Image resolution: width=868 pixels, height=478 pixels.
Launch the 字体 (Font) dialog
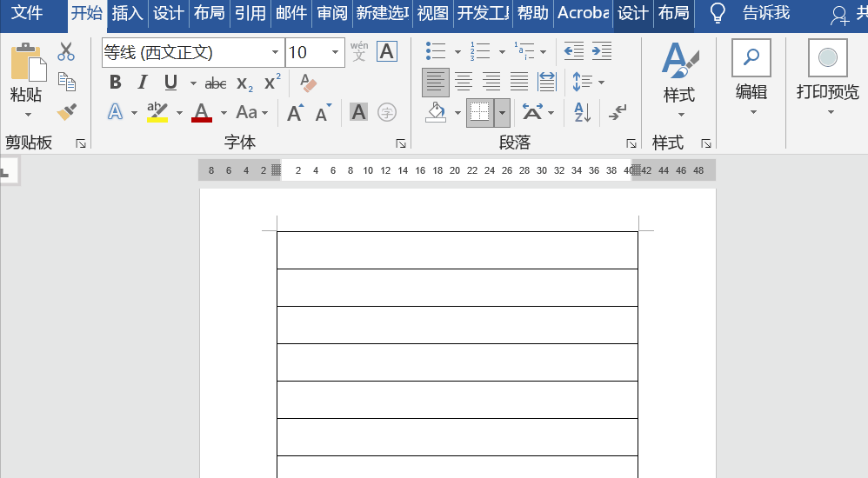pos(401,144)
